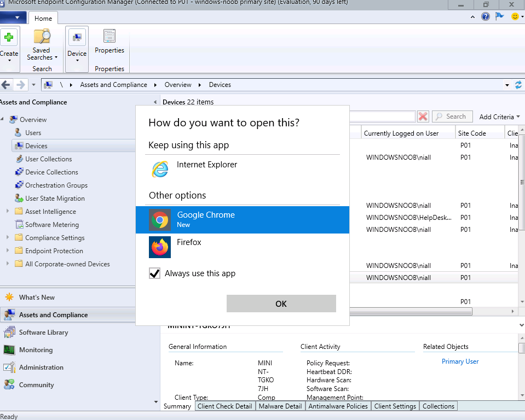
Task: Sort by Site Code column header
Action: point(480,133)
